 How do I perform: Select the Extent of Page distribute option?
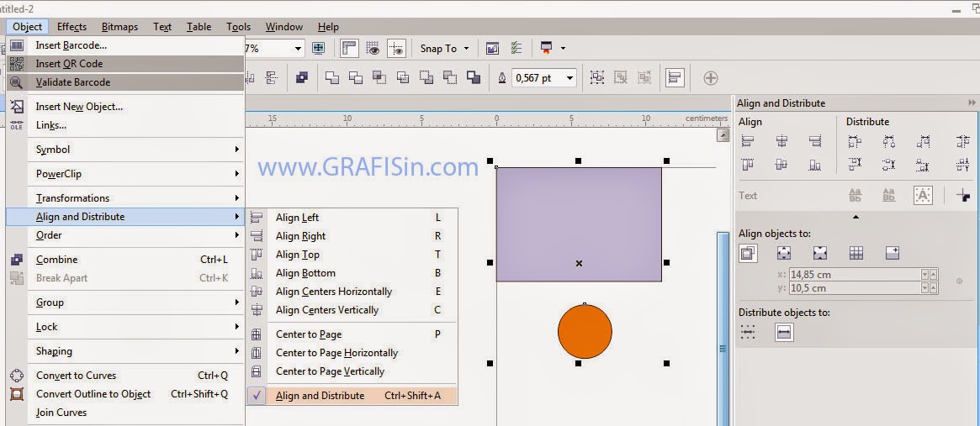[784, 332]
